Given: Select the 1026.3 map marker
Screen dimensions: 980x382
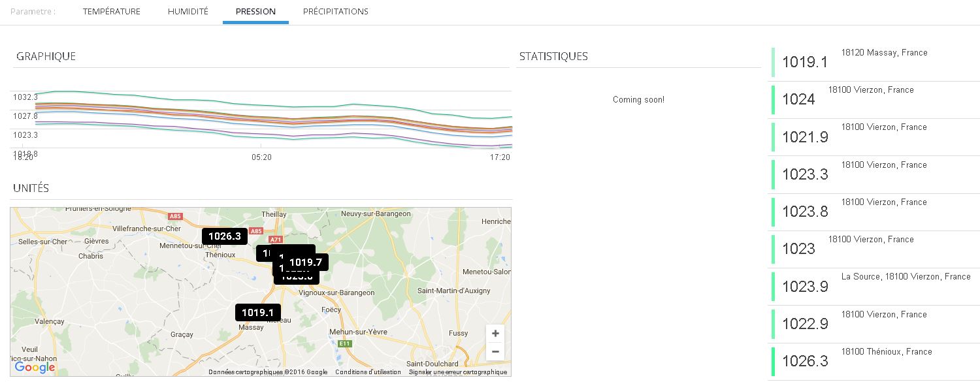Looking at the screenshot, I should click(x=225, y=236).
